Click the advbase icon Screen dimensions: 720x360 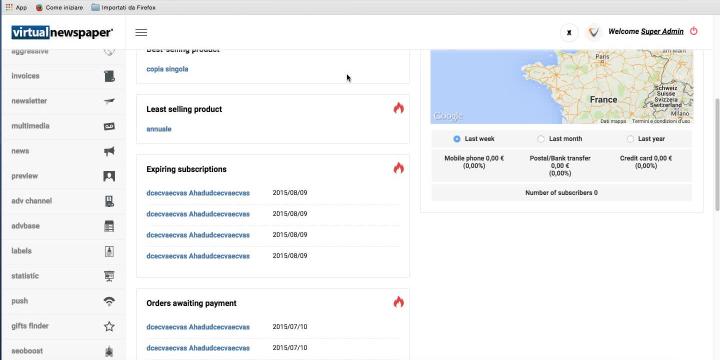click(x=109, y=226)
